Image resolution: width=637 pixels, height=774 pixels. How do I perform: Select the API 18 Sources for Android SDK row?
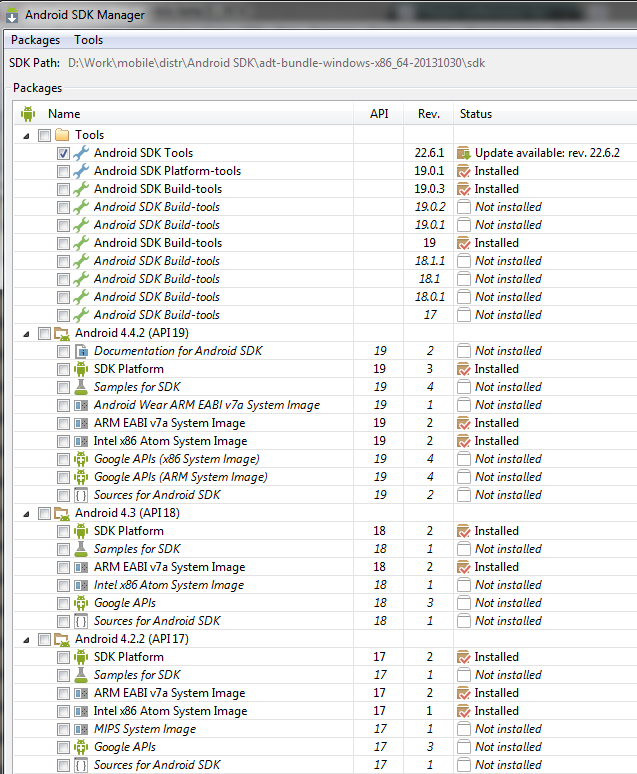(x=325, y=621)
